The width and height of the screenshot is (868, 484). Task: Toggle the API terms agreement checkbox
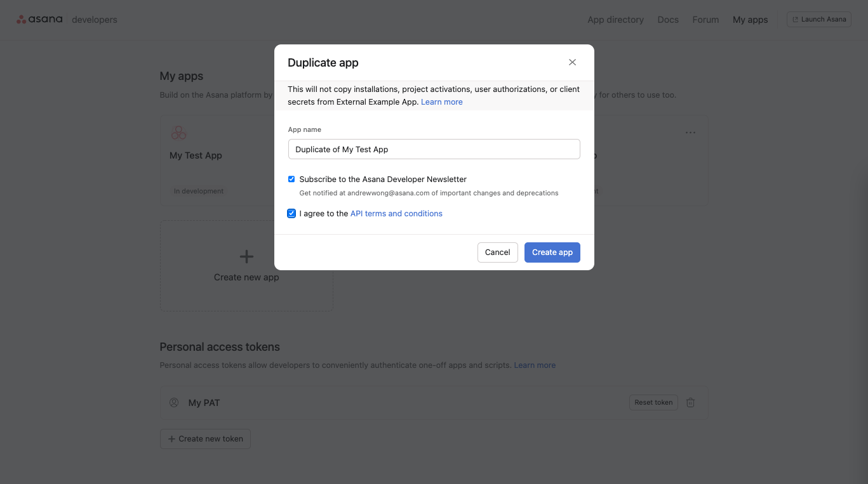tap(291, 214)
